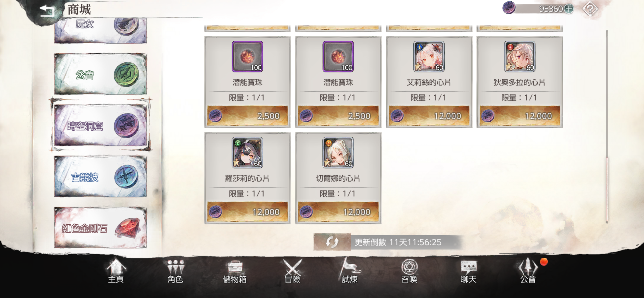Select the 古競技 shop tab
The width and height of the screenshot is (644, 298).
pos(101,177)
